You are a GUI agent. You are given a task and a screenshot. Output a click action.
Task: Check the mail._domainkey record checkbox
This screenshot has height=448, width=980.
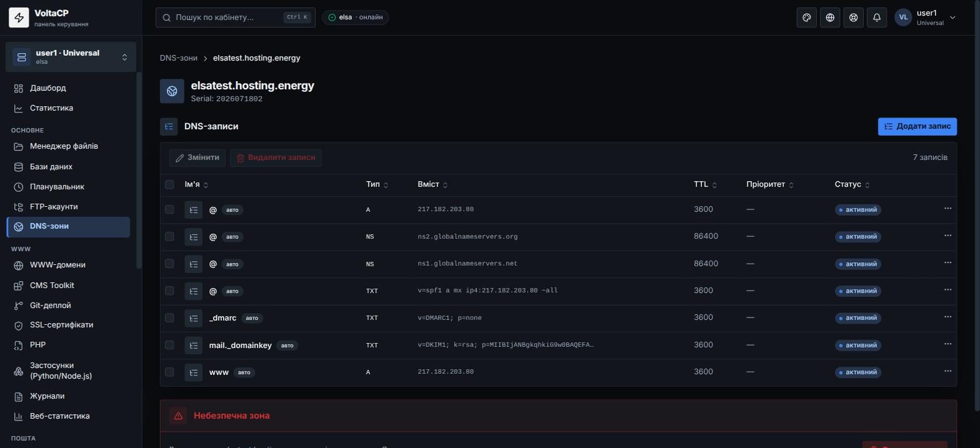click(x=169, y=345)
